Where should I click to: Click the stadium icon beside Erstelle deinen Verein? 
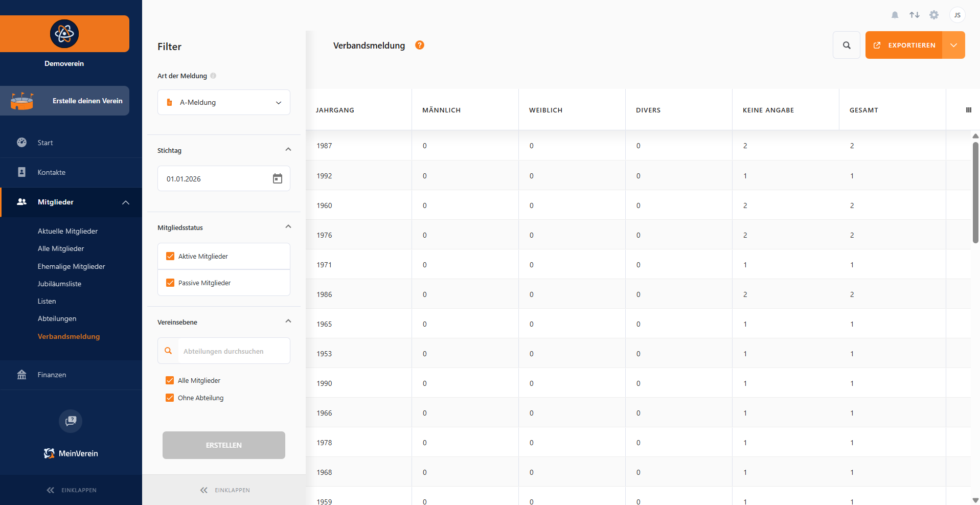tap(22, 101)
